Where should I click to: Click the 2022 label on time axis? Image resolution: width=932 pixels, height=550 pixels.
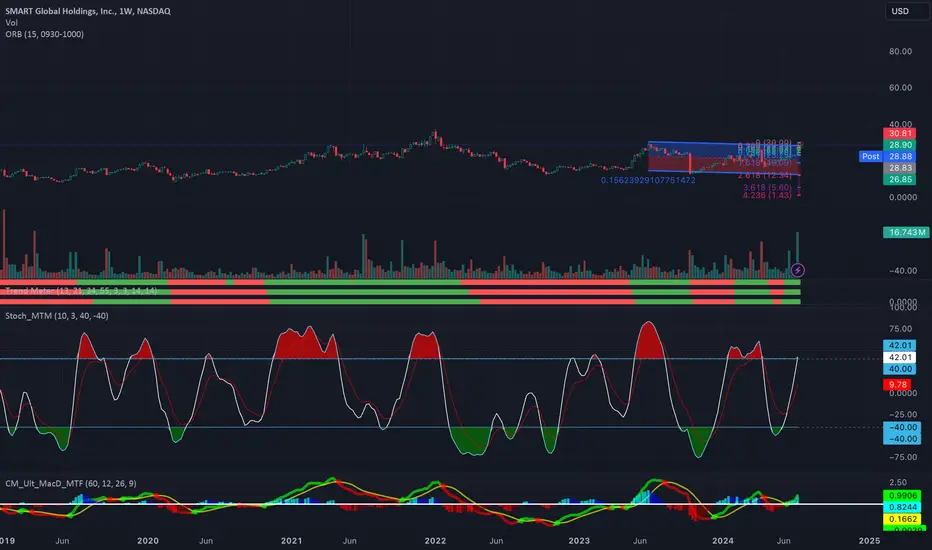point(435,540)
